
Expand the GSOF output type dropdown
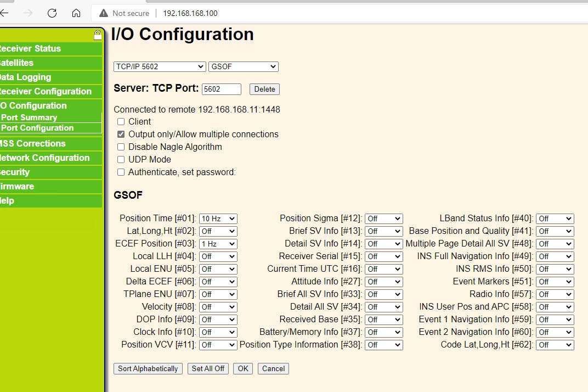243,67
